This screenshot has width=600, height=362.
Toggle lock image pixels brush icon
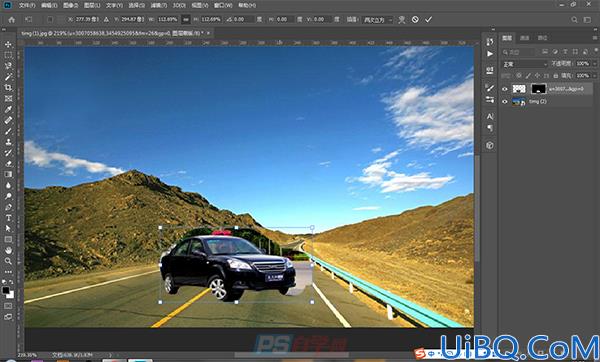(x=528, y=76)
